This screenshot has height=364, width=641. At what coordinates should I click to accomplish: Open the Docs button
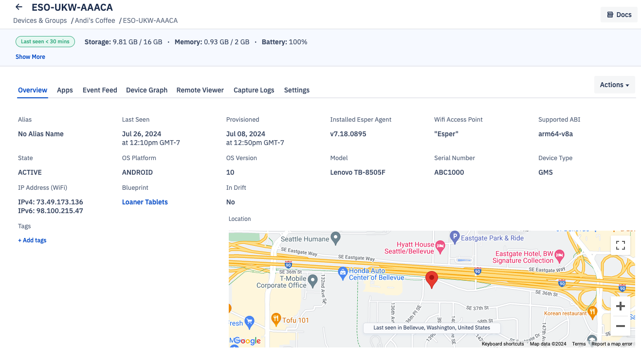[x=619, y=15]
